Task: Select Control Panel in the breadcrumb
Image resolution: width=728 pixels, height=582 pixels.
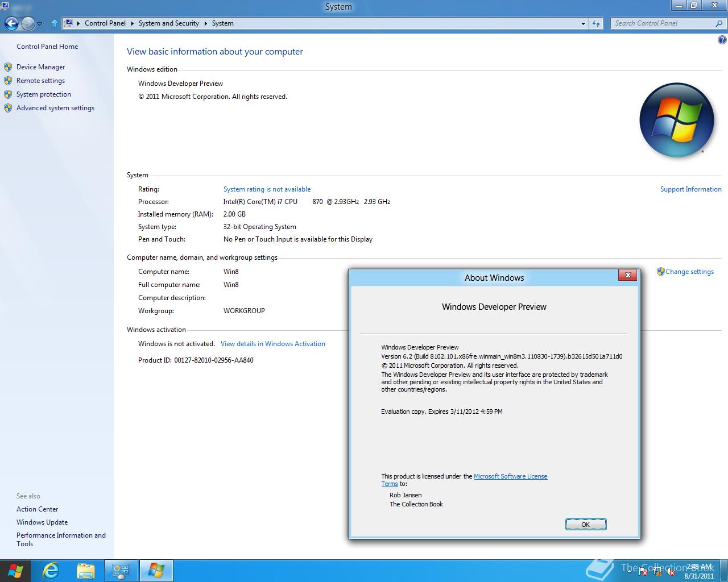Action: (105, 23)
